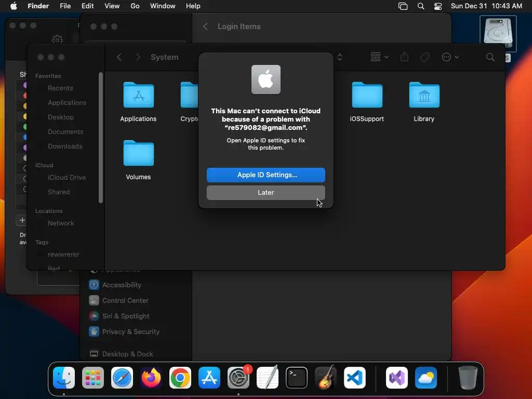Open the Trash from the Dock
Screen dimensions: 532x399
point(468,378)
